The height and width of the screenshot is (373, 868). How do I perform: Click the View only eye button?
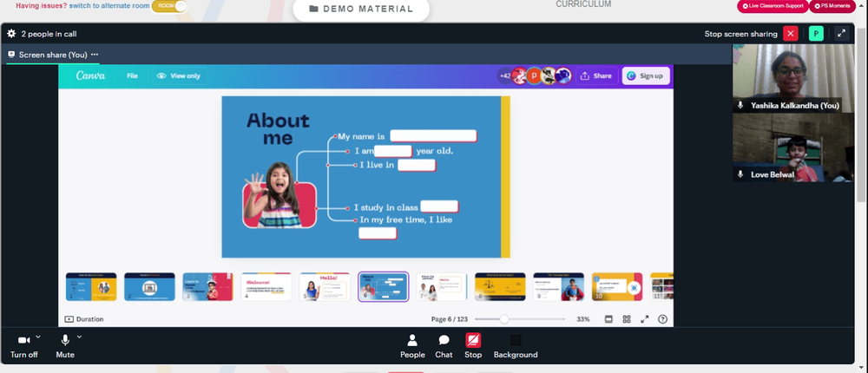178,75
